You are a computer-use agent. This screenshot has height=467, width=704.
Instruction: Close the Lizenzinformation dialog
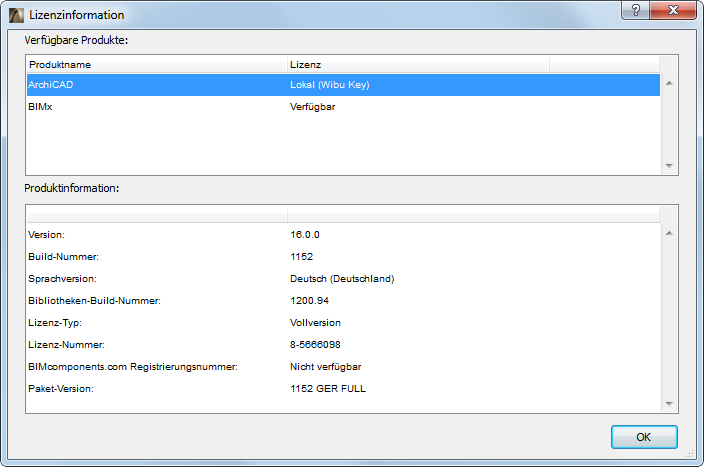point(673,10)
